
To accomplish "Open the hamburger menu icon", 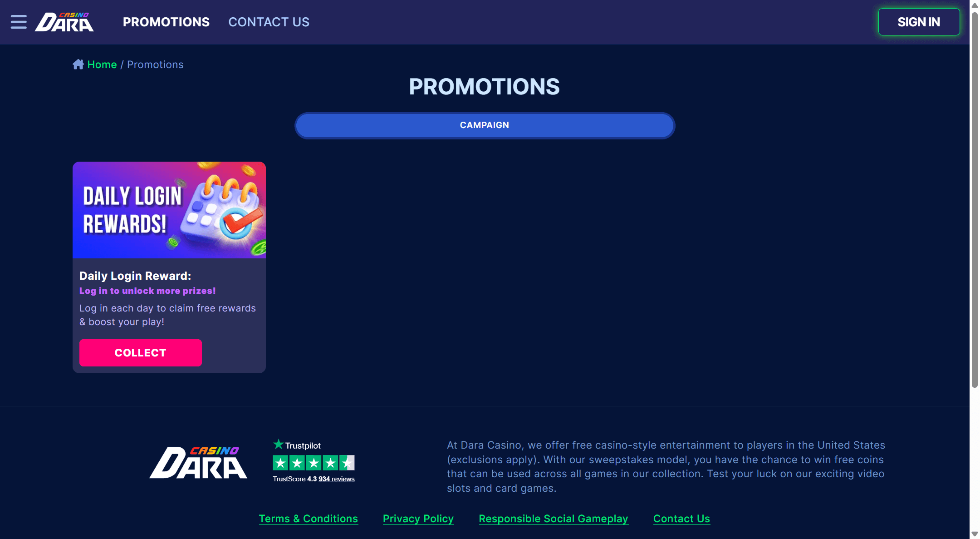I will click(x=19, y=22).
